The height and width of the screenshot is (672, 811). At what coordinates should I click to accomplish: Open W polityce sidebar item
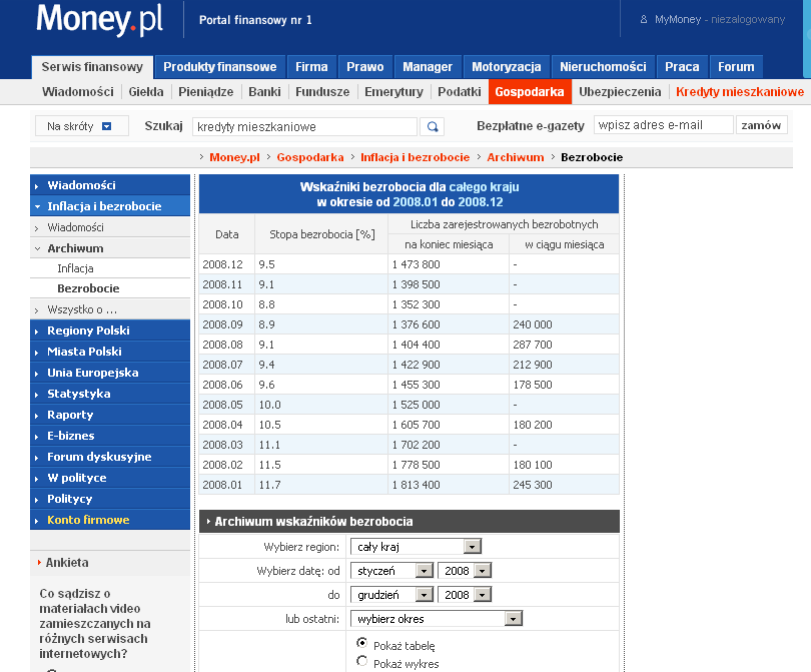tap(110, 478)
